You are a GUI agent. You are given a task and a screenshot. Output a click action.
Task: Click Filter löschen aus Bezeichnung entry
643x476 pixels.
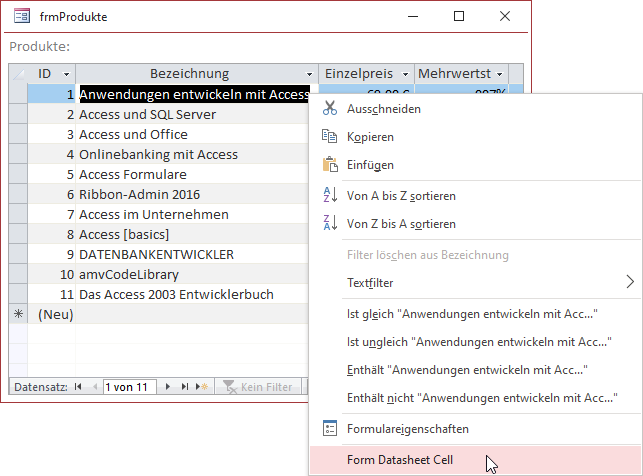[476, 255]
